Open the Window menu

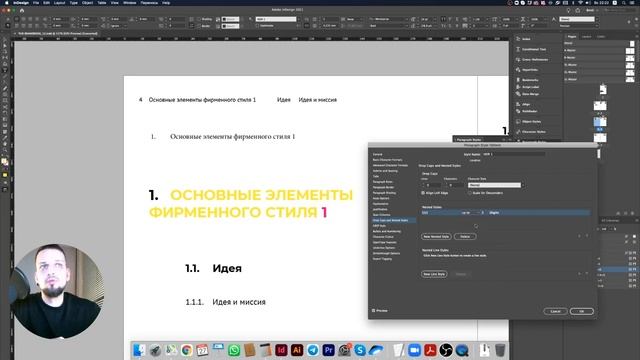click(130, 2)
